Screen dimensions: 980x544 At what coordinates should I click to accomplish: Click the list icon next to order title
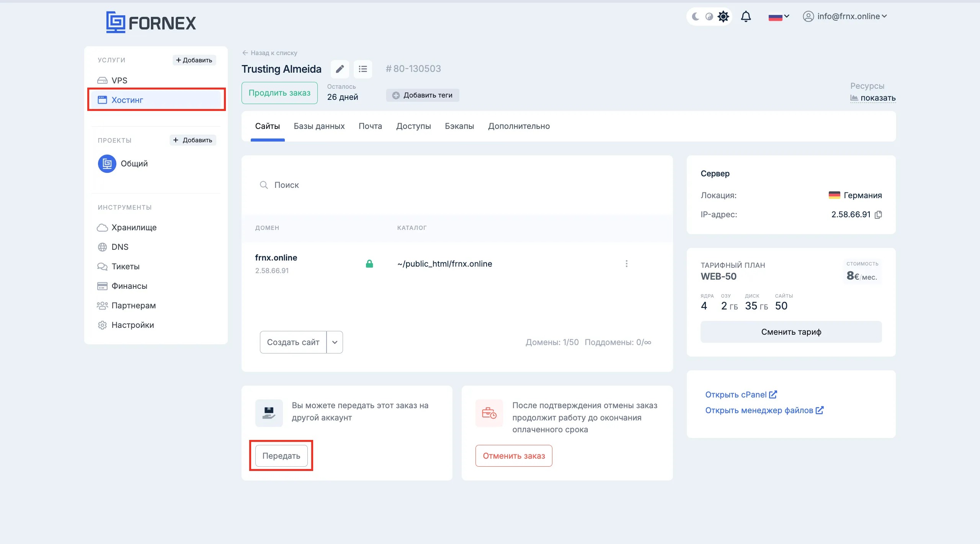tap(363, 69)
